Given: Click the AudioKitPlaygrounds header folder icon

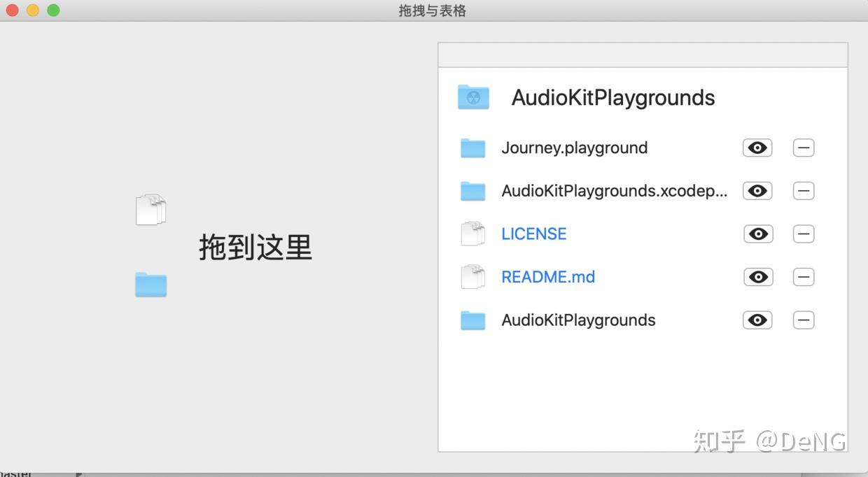Looking at the screenshot, I should tap(473, 97).
